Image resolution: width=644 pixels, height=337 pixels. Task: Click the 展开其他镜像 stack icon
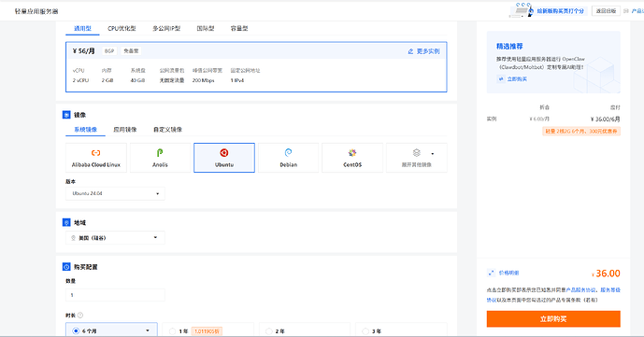coord(417,153)
